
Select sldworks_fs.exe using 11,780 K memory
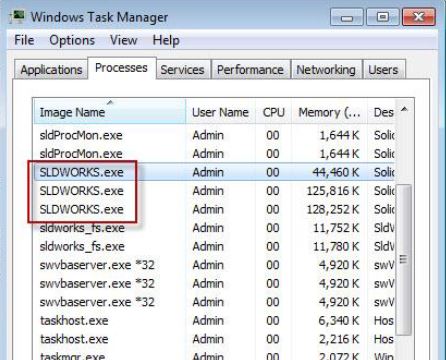(x=214, y=247)
